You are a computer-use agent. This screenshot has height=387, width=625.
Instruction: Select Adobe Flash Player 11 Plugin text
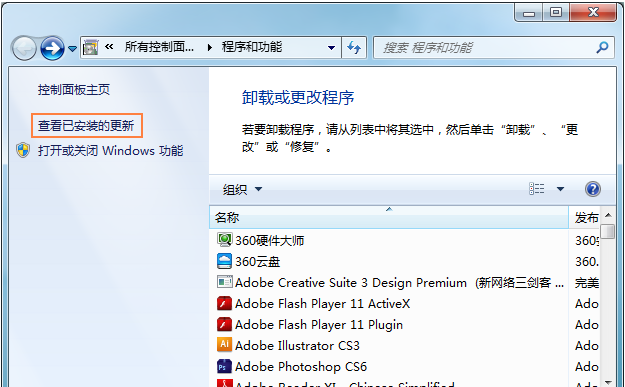point(318,325)
